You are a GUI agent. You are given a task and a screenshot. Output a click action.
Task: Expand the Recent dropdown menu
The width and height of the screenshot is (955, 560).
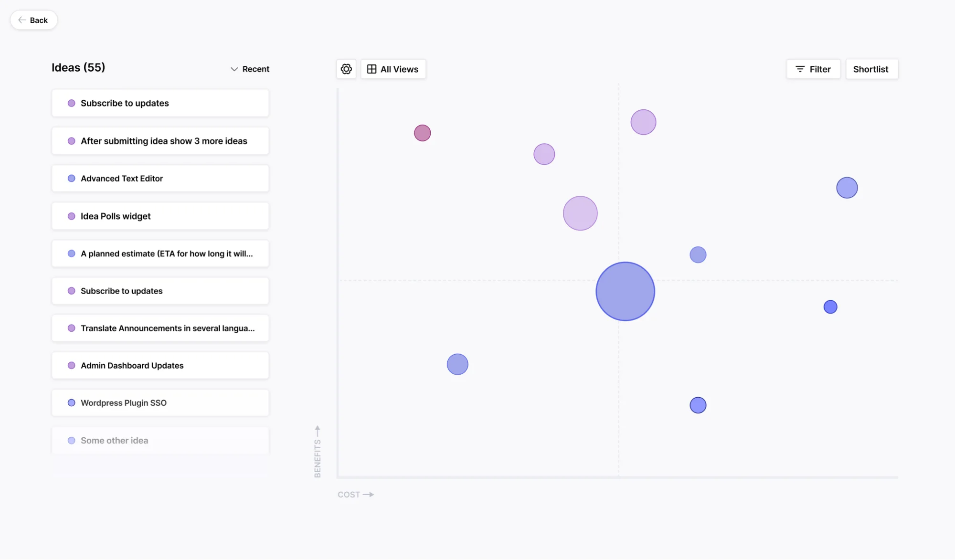point(249,69)
